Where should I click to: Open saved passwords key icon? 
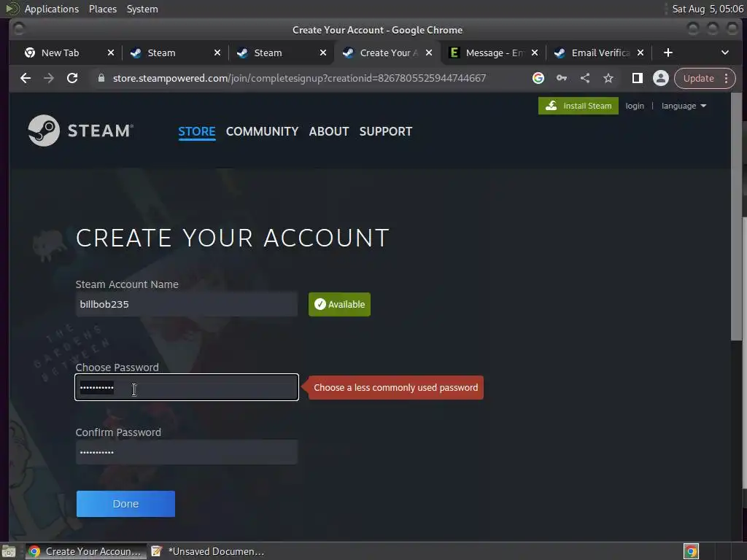coord(562,78)
